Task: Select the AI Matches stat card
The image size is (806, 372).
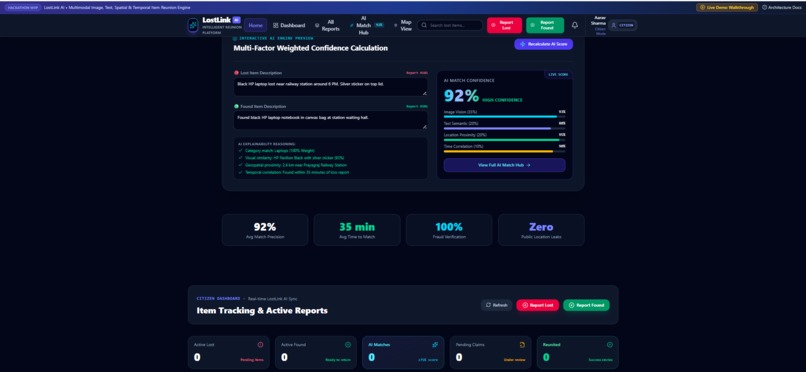Action: point(403,352)
